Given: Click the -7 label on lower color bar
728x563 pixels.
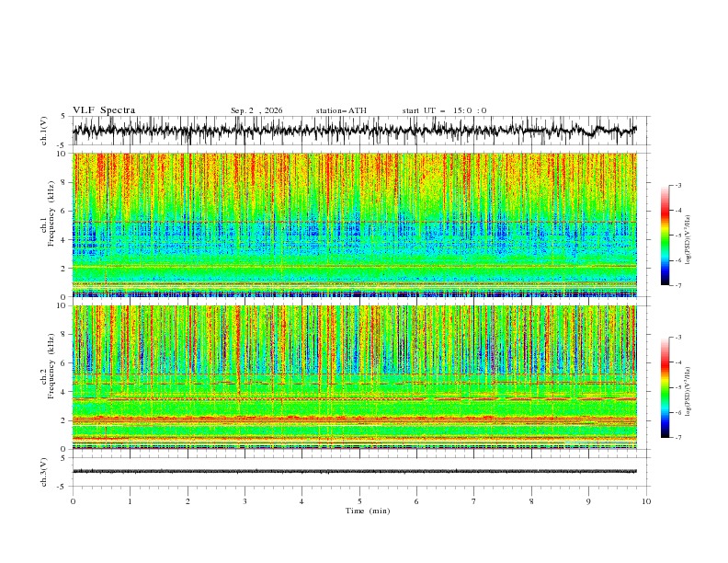Looking at the screenshot, I should (x=678, y=438).
